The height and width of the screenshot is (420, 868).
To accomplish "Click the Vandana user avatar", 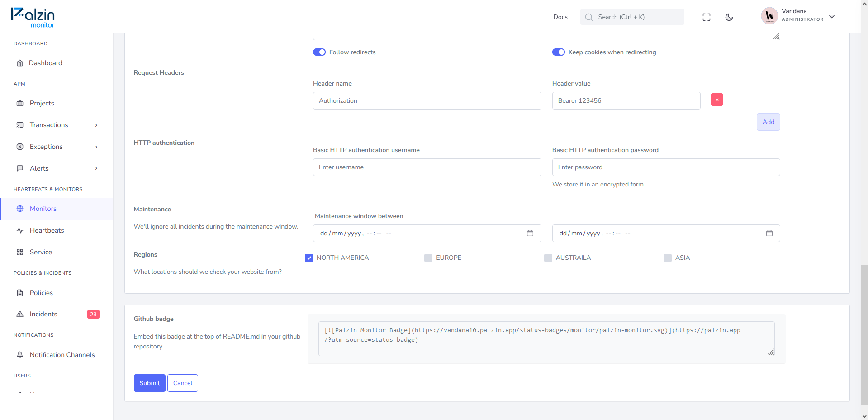I will 769,16.
